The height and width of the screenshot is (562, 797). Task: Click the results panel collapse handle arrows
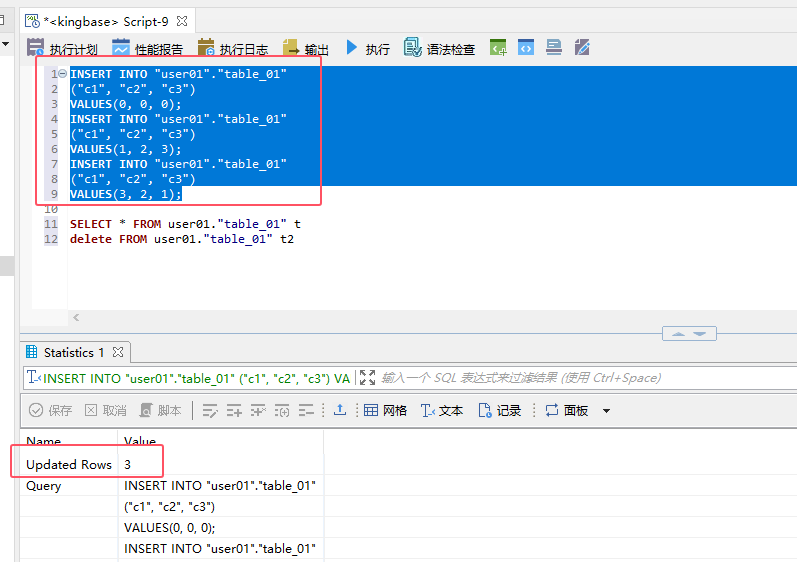tap(689, 333)
